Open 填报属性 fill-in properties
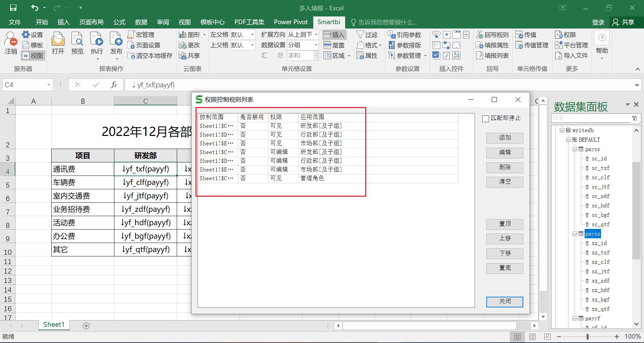This screenshot has height=343, width=644. click(492, 45)
